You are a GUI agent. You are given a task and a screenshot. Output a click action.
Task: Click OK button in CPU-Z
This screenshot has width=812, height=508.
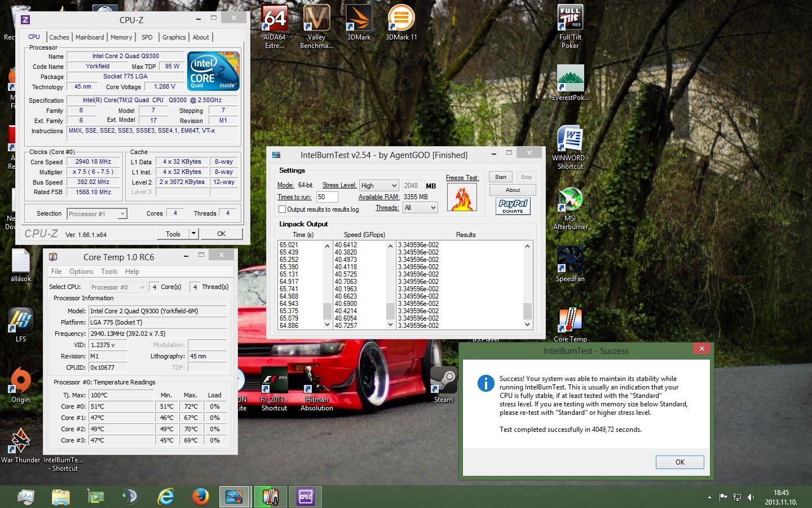click(221, 234)
